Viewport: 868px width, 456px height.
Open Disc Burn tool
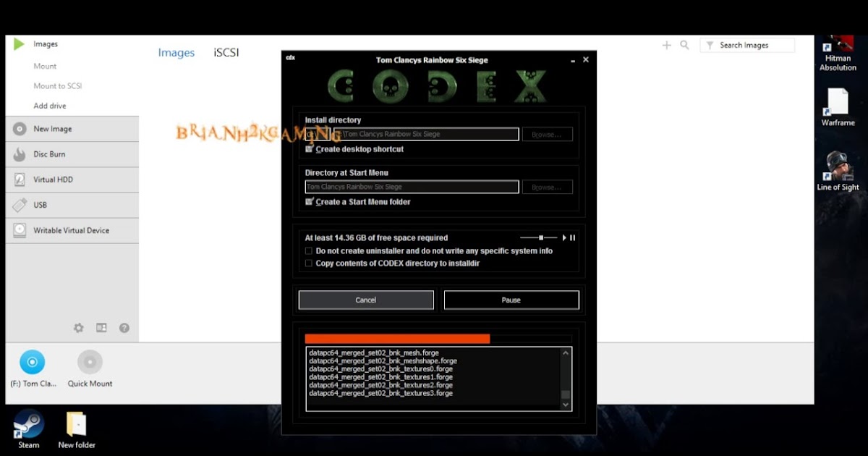[72, 154]
